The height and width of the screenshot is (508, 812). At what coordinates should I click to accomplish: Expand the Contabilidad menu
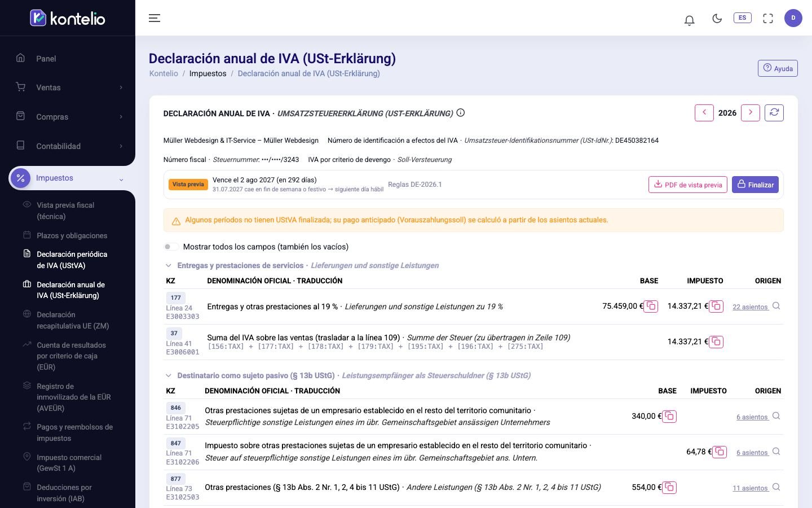point(68,146)
